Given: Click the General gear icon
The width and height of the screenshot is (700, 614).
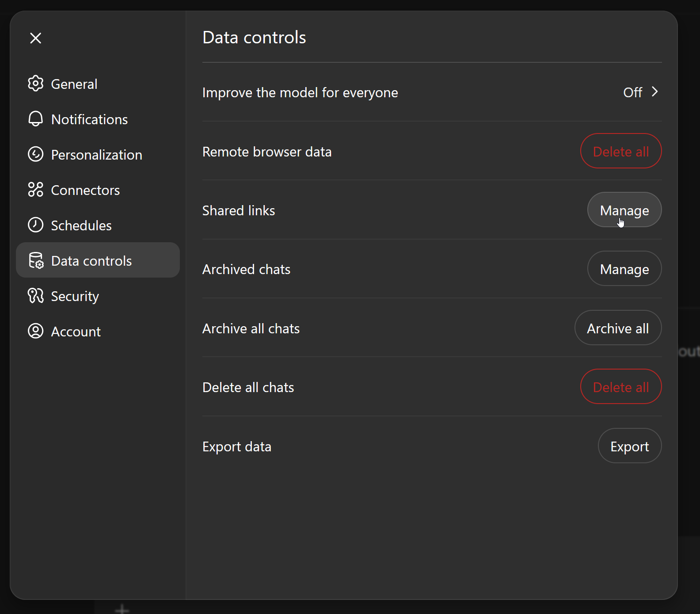Looking at the screenshot, I should [36, 84].
